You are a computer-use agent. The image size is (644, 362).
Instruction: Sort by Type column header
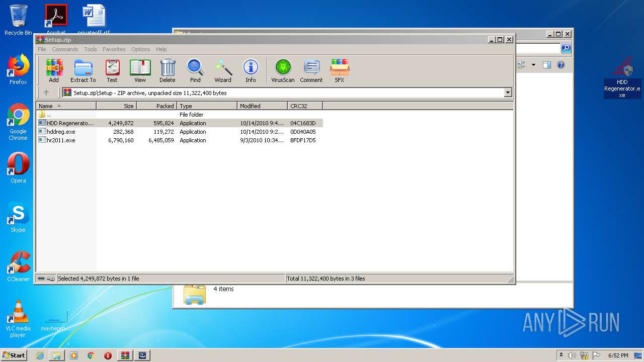click(207, 106)
